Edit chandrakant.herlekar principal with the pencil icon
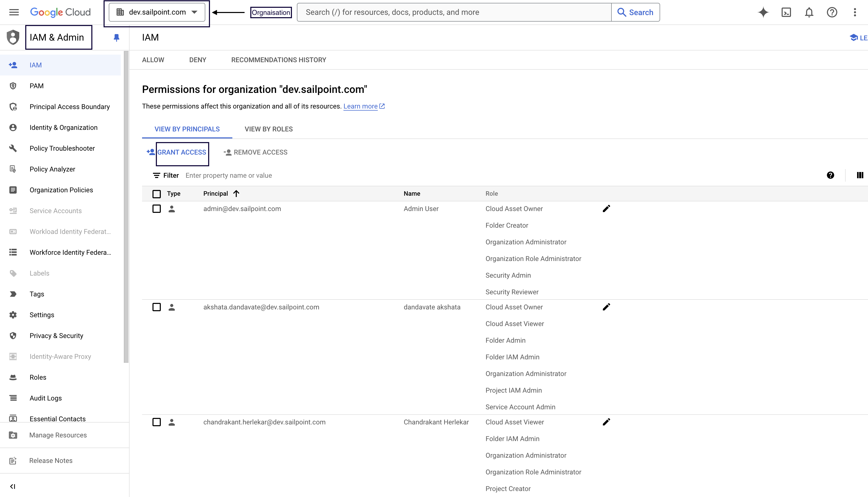Viewport: 868px width, 497px height. pos(606,422)
